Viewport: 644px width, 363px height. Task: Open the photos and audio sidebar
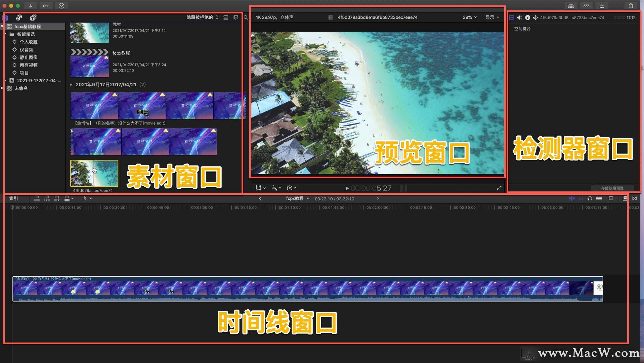[19, 17]
